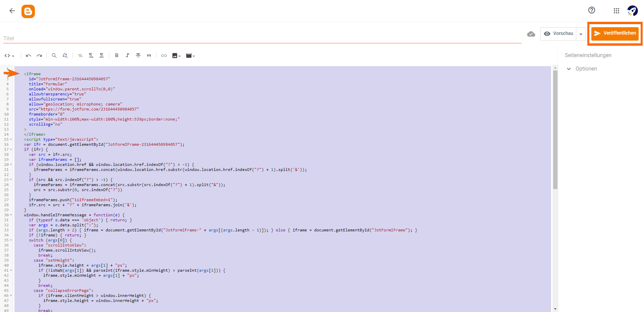Click the <script type="text/javascript"> line
Screen dimensions: 644x312
coord(61,139)
